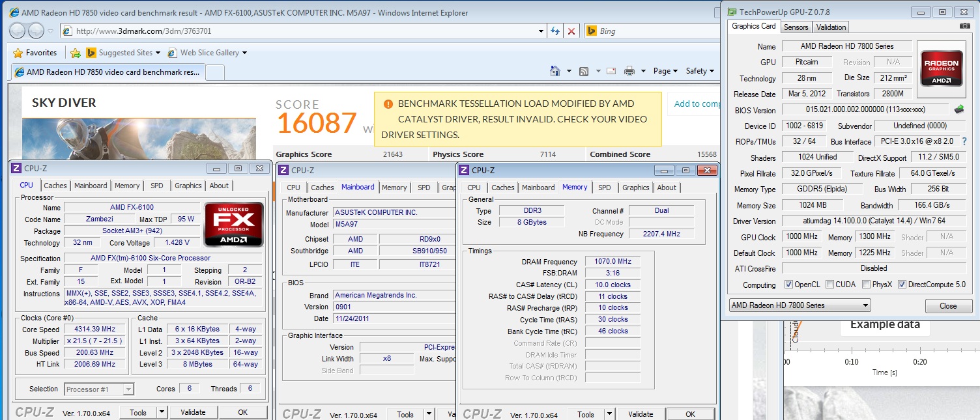The height and width of the screenshot is (420, 980).
Task: Click the 16087 score value
Action: (317, 123)
